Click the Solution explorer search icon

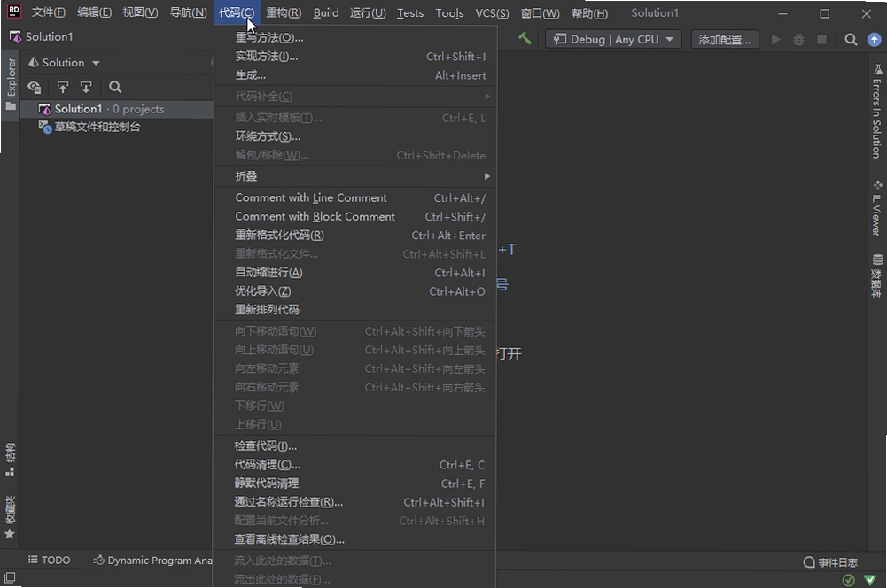pos(115,87)
